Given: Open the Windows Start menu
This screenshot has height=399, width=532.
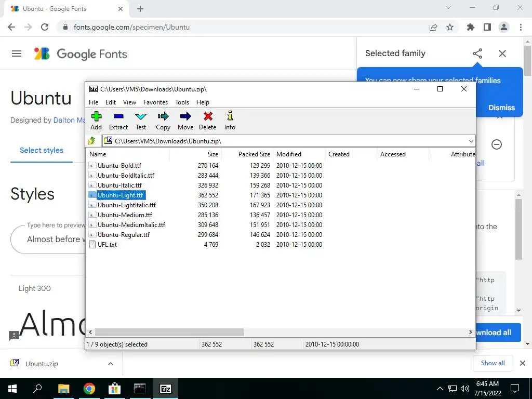Looking at the screenshot, I should (12, 389).
